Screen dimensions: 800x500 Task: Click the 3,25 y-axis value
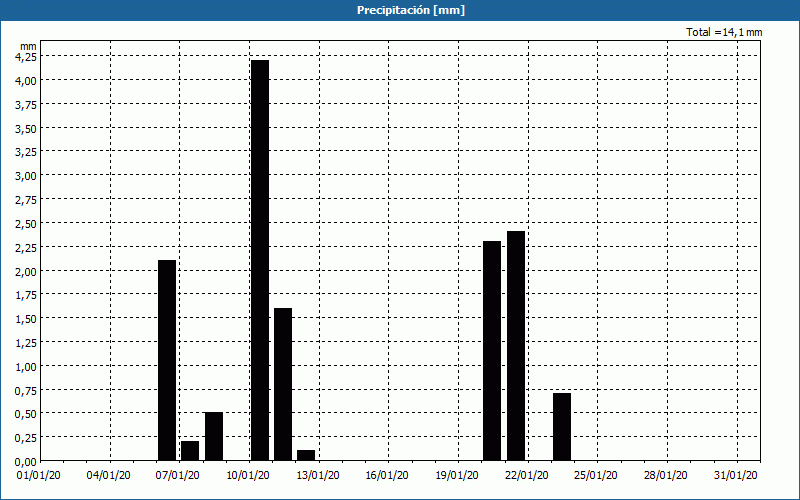(26, 152)
